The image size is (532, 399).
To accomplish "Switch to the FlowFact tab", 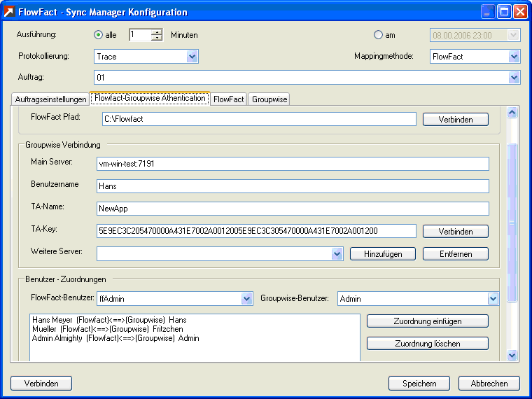I will (229, 99).
